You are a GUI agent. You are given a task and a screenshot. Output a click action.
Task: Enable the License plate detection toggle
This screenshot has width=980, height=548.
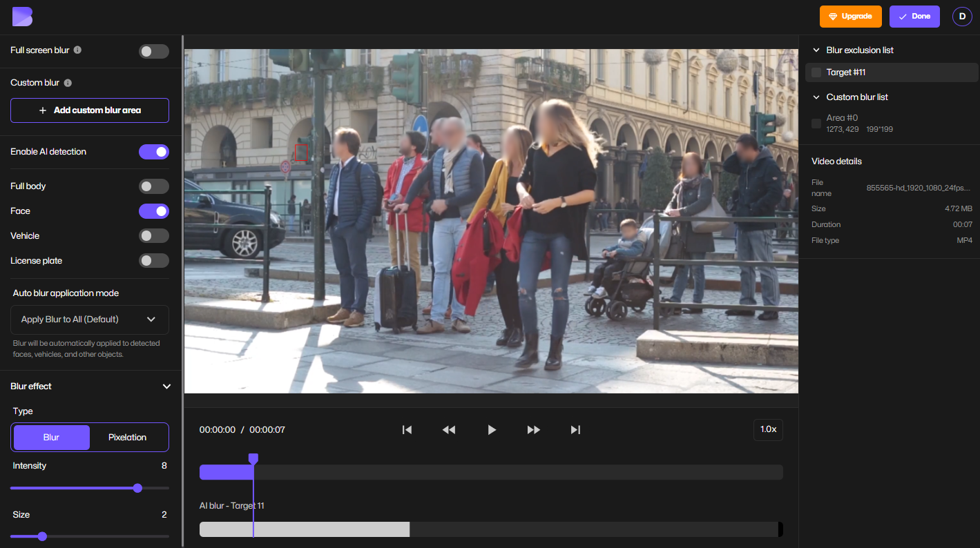153,260
